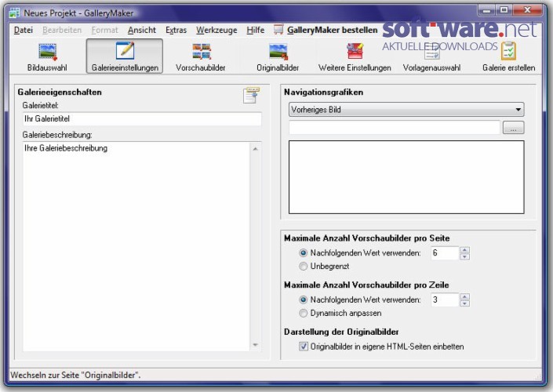Viewport: 553px width, 392px height.
Task: Click Galerie erstellen clipboard icon
Action: 508,51
